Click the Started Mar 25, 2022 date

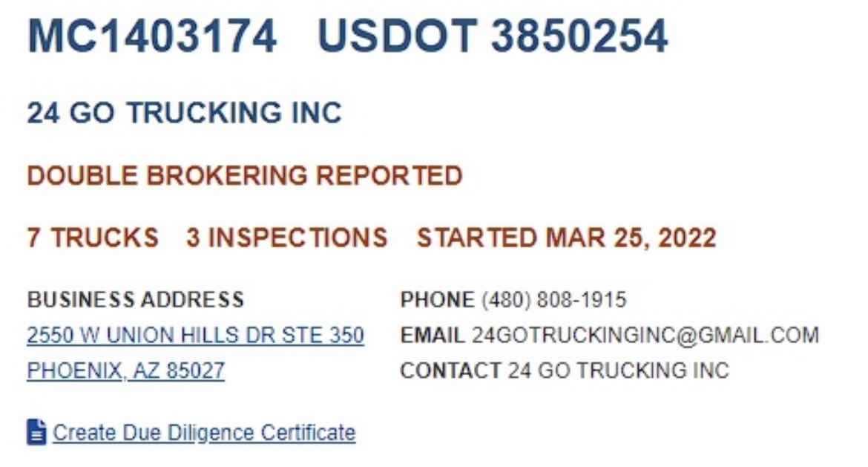coord(567,238)
